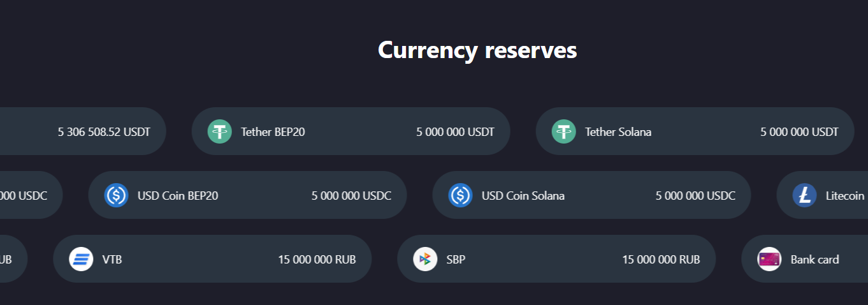The width and height of the screenshot is (868, 305).
Task: Click the SBP 15 000 000 RUB amount
Action: click(x=661, y=260)
